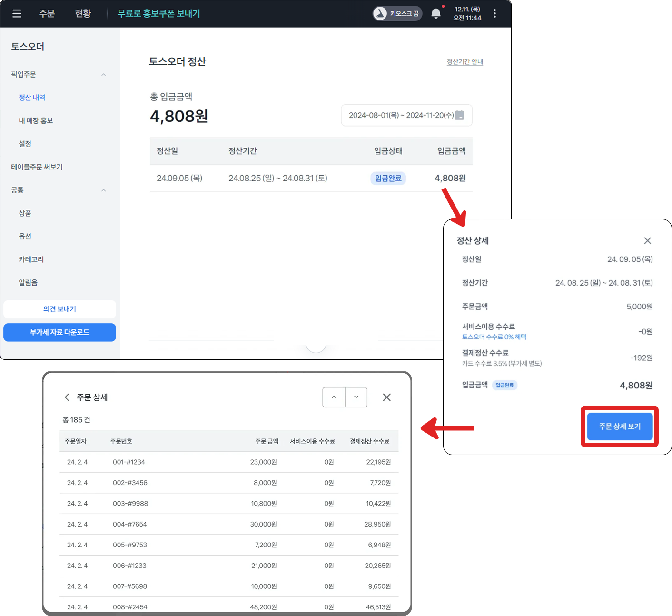Click 무료로 홍보쿠폰 보내기 link
The width and height of the screenshot is (672, 616).
(x=159, y=13)
